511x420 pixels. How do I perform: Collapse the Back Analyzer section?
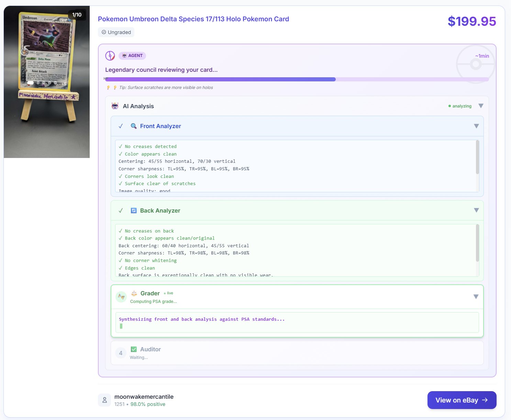[476, 210]
